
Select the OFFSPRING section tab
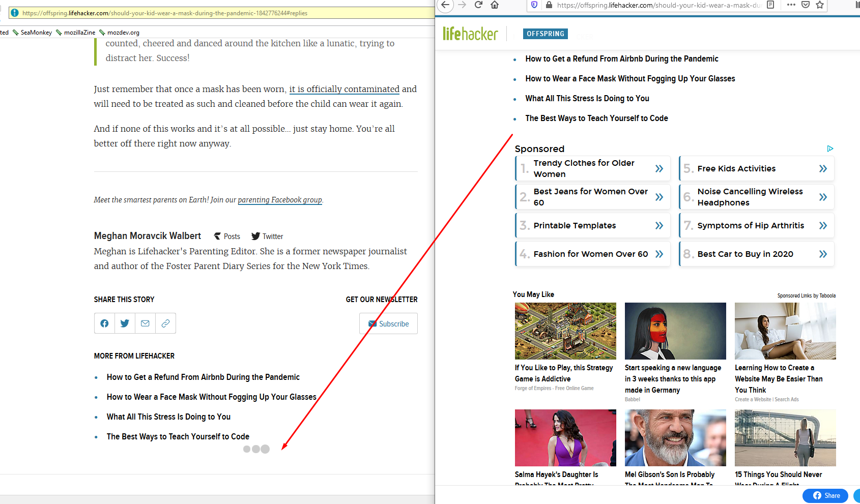(545, 34)
